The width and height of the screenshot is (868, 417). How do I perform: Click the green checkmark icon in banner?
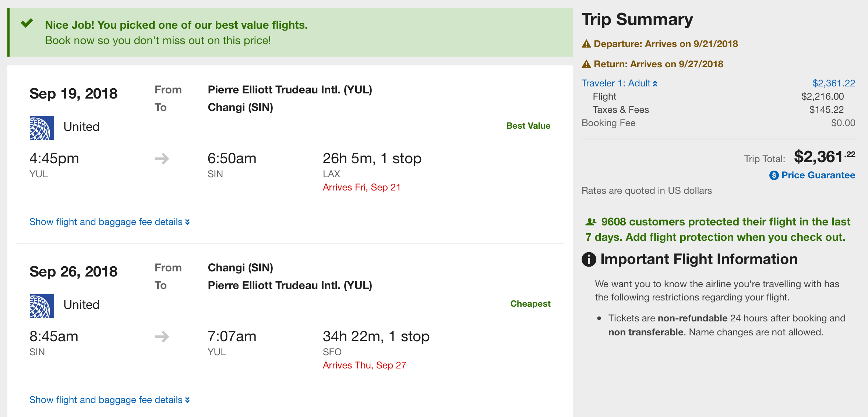(27, 24)
